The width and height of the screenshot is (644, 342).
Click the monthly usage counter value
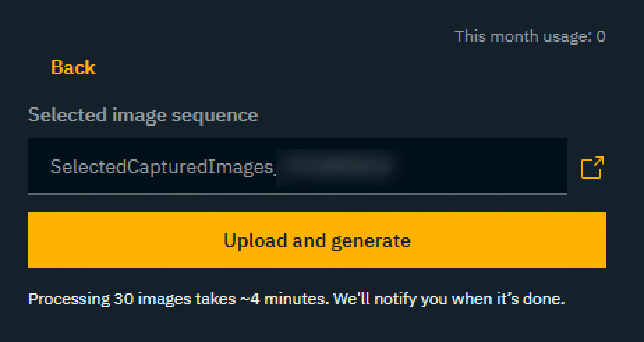[601, 36]
